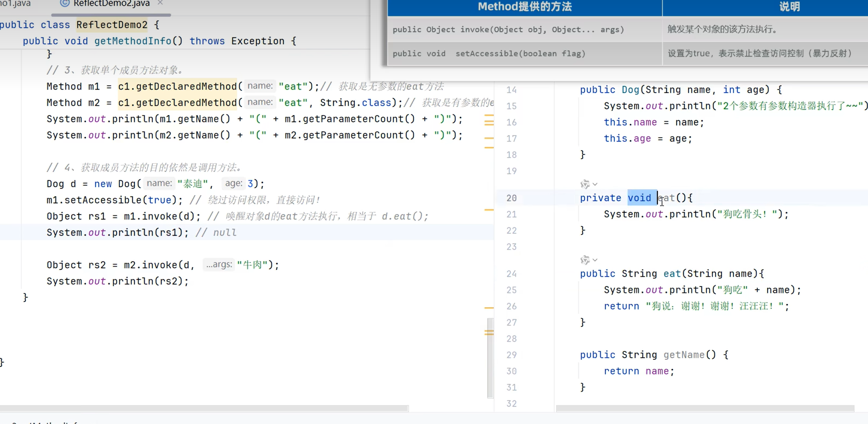Click the 'getName' method name on line 29
This screenshot has width=868, height=424.
click(684, 355)
